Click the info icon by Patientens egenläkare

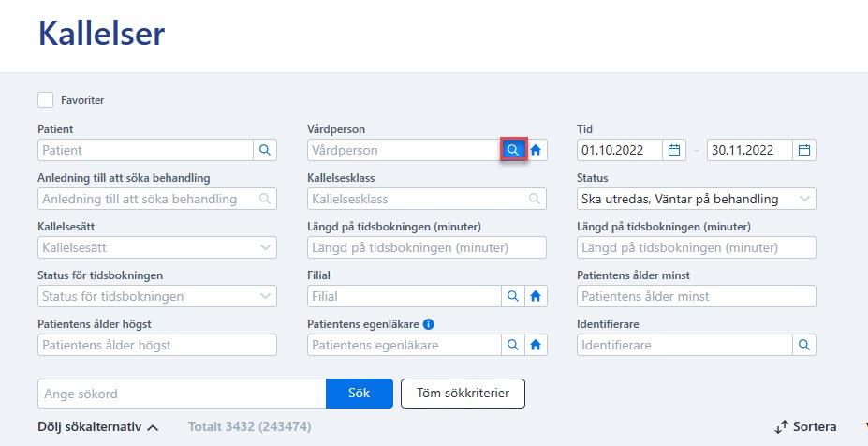pyautogui.click(x=429, y=324)
